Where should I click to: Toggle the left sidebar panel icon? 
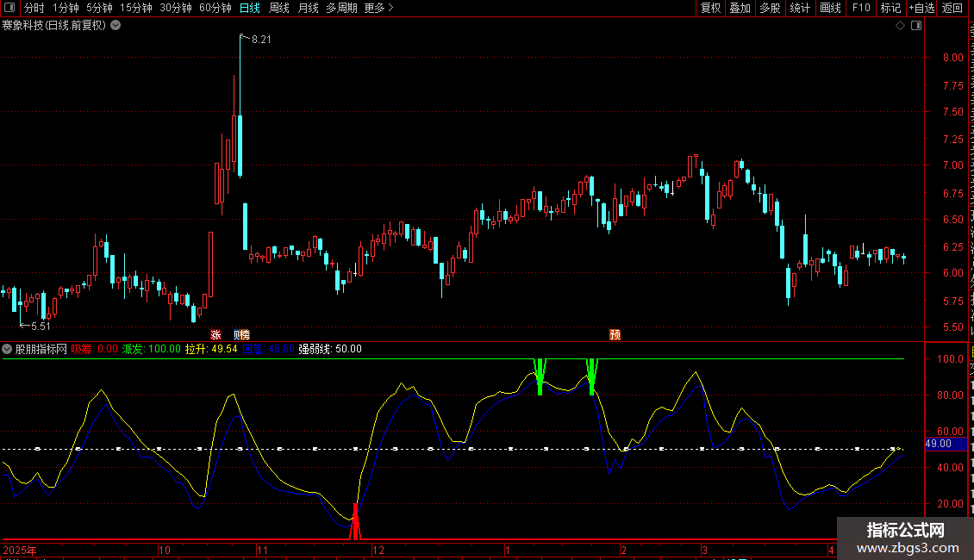coord(9,8)
